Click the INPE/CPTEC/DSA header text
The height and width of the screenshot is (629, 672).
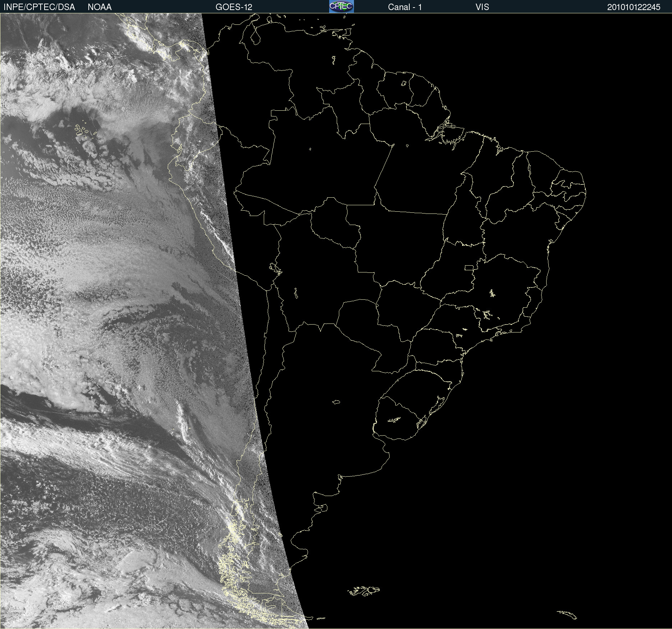click(39, 7)
